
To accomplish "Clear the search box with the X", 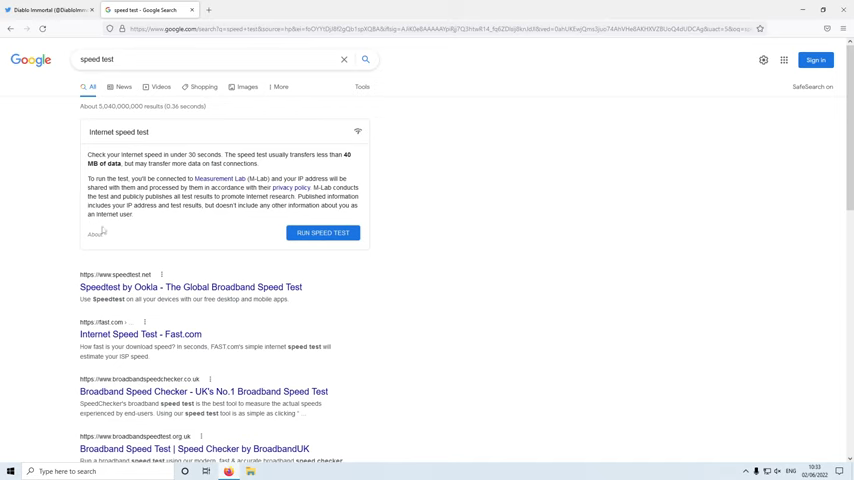I will click(344, 59).
